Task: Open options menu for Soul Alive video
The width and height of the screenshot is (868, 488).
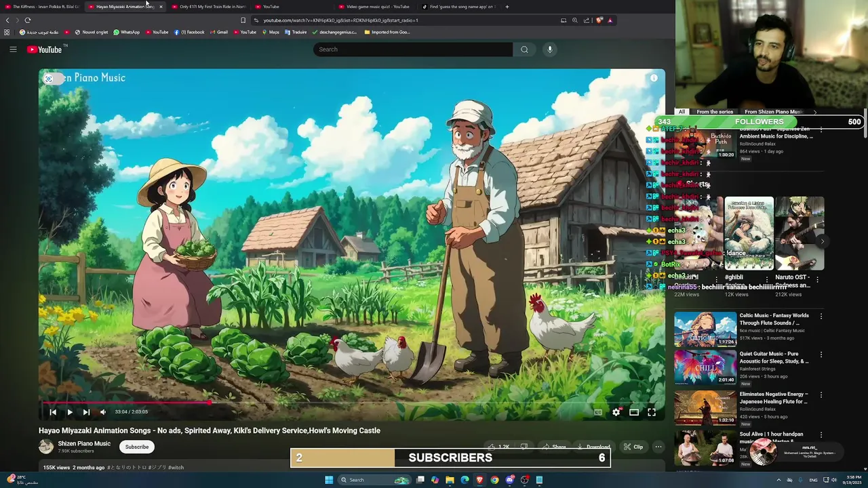Action: coord(821,434)
